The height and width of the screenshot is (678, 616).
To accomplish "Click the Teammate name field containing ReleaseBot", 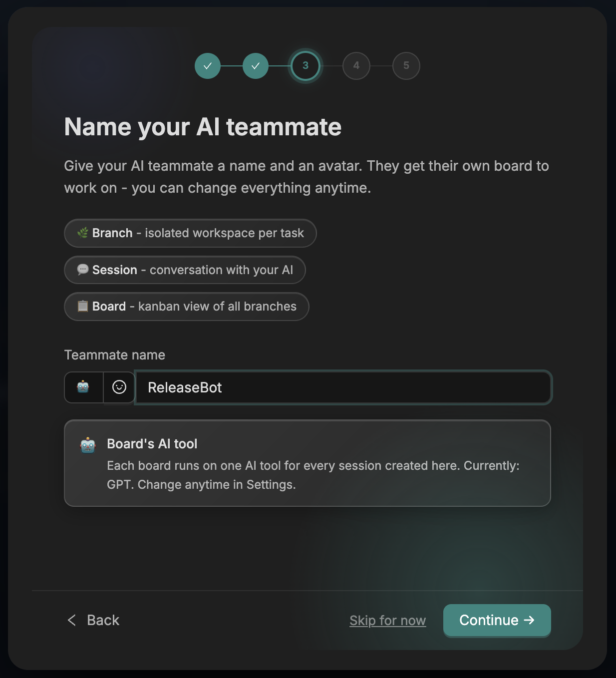I will pyautogui.click(x=343, y=387).
